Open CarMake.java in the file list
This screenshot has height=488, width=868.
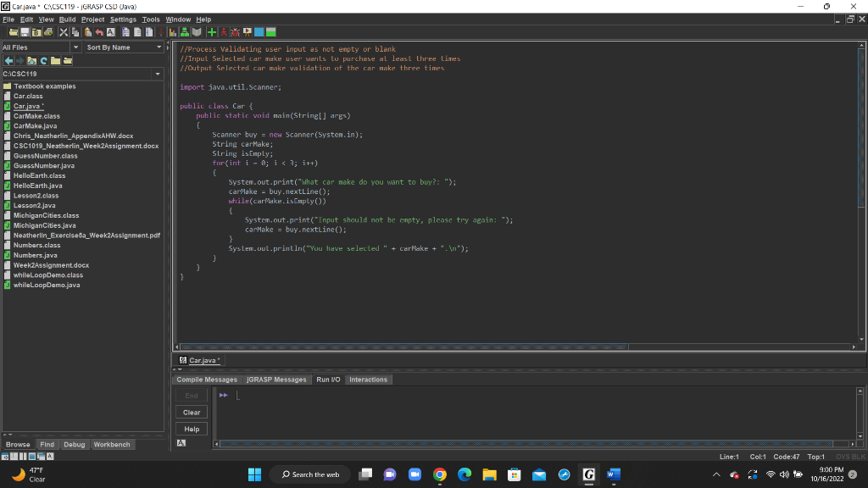(x=35, y=125)
